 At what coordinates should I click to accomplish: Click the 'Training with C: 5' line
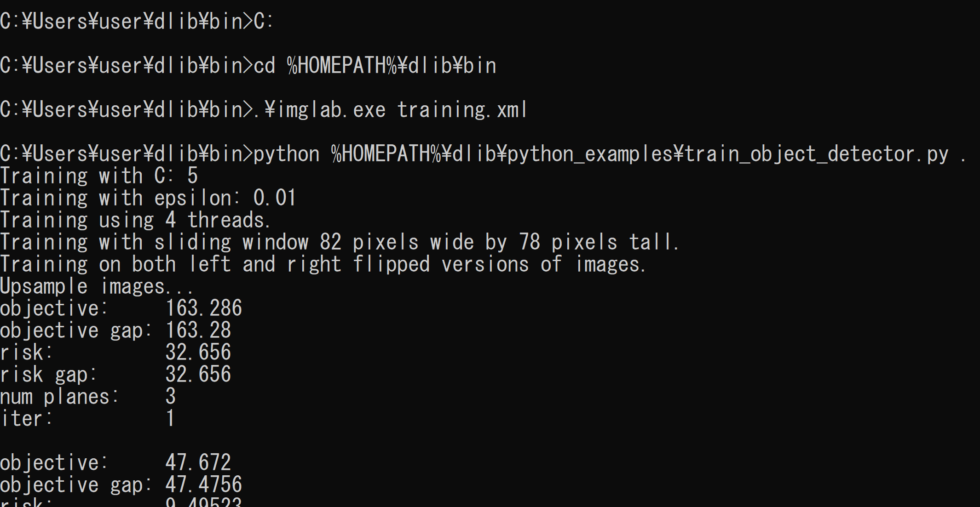pos(99,176)
